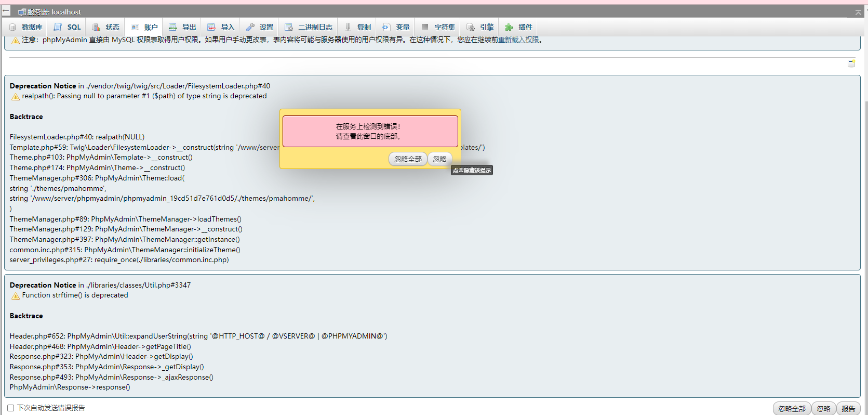Viewport: 868px width, 415px height.
Task: Open the SQL tab
Action: point(68,27)
